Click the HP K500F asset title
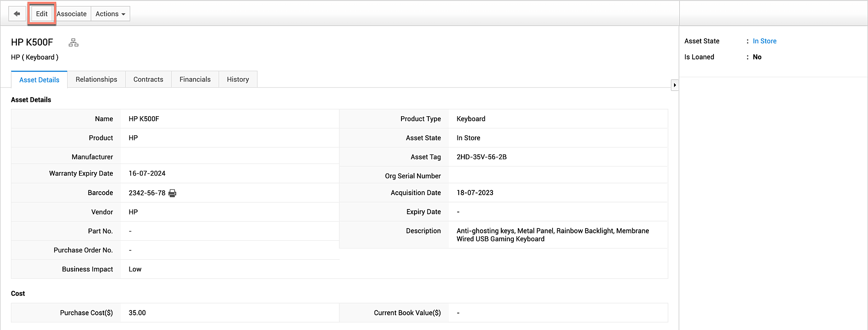 tap(32, 42)
